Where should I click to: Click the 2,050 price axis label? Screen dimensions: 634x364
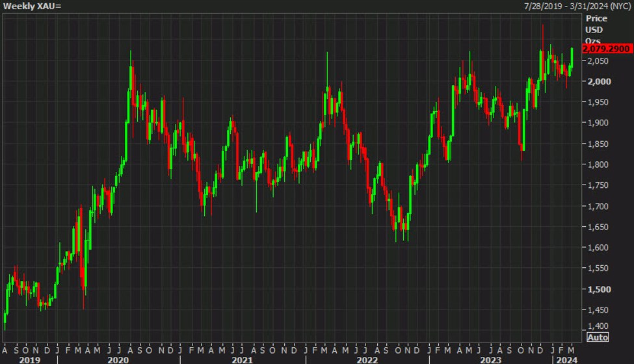597,61
